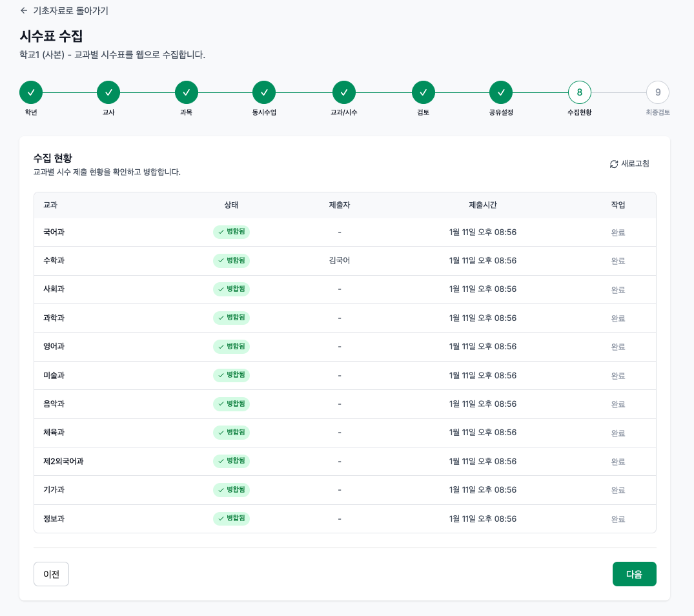Click the 병합됨 badge in 국어과 row
The width and height of the screenshot is (694, 616).
pos(231,232)
